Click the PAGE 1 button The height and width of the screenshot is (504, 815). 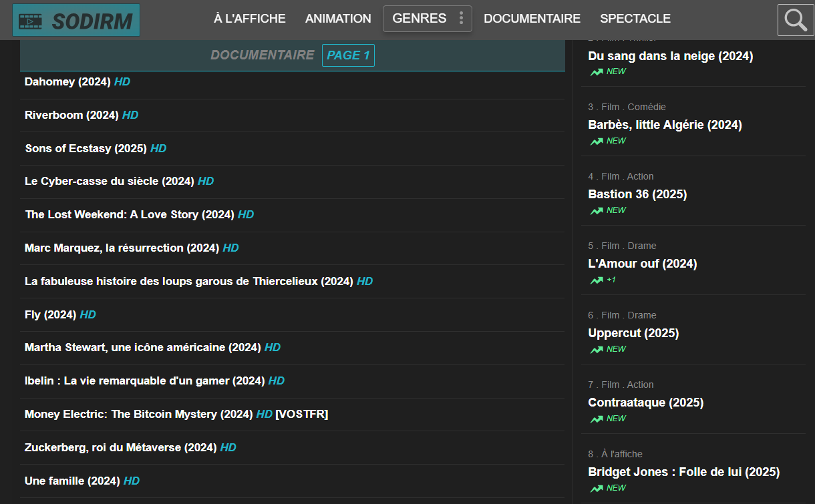pyautogui.click(x=348, y=55)
